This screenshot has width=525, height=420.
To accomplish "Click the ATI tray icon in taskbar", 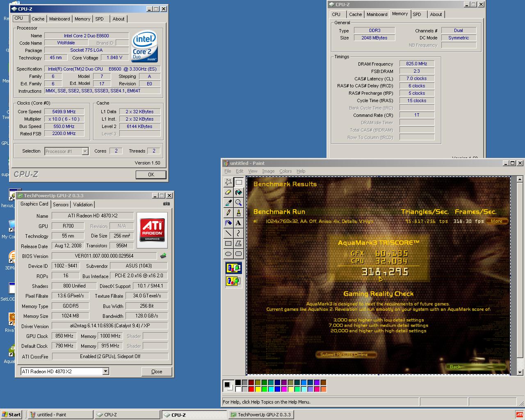I will tap(519, 414).
